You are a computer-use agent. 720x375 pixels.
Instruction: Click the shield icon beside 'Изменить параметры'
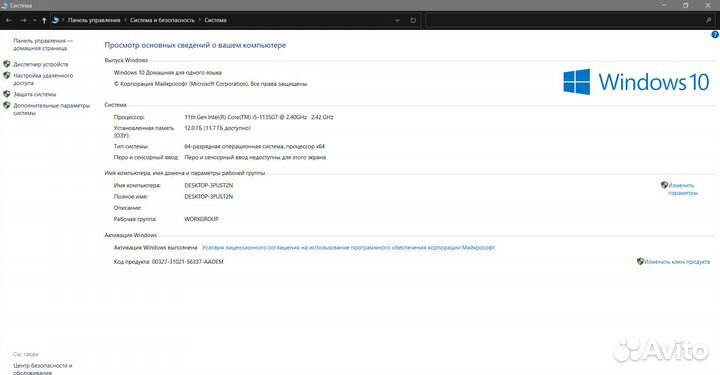[664, 185]
